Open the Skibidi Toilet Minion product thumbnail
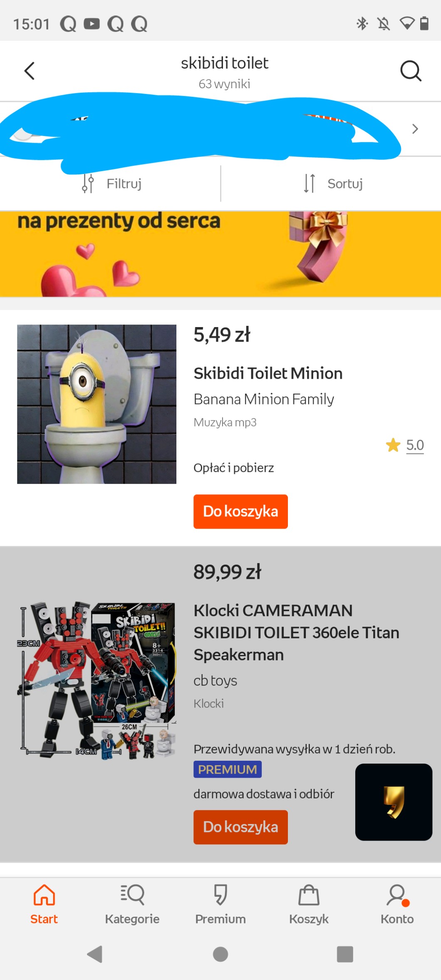This screenshot has width=441, height=980. tap(97, 404)
